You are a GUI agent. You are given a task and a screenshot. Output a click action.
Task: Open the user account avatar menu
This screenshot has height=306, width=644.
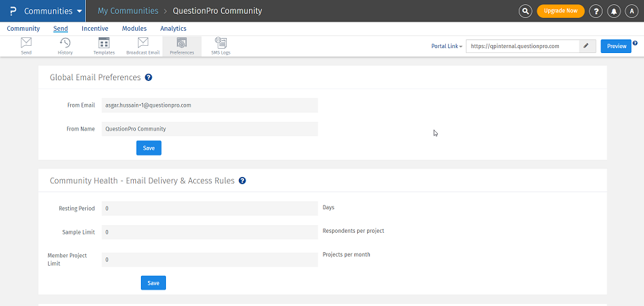pos(631,11)
